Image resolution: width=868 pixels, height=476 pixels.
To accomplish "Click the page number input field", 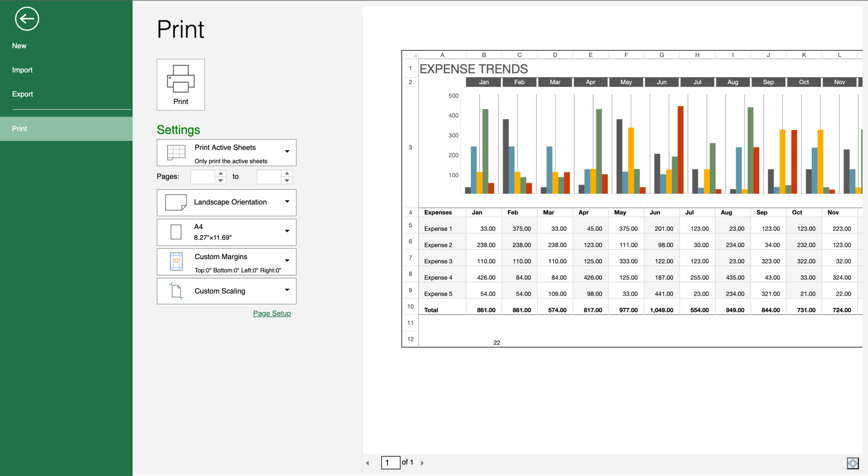I will [x=390, y=462].
